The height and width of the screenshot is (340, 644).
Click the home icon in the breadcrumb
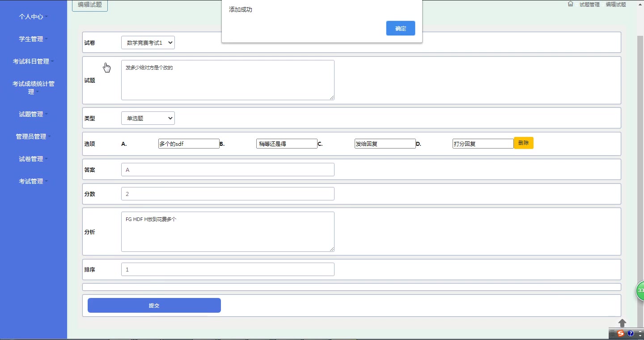570,4
